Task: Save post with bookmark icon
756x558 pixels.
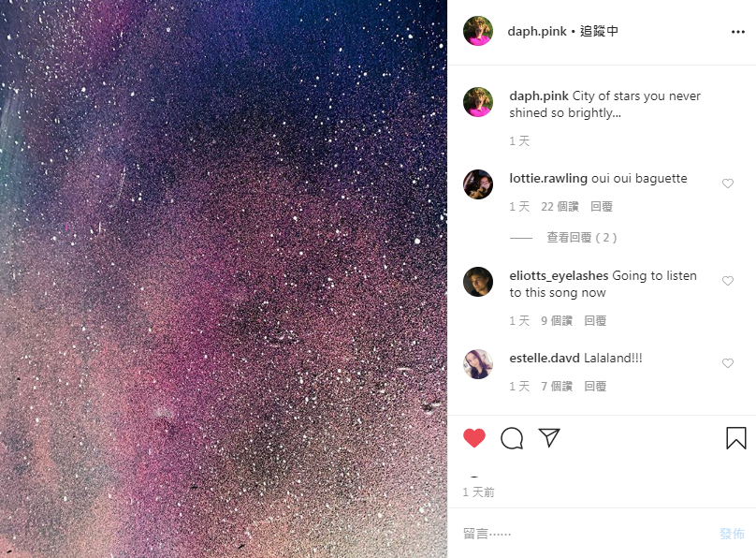Action: click(x=736, y=438)
